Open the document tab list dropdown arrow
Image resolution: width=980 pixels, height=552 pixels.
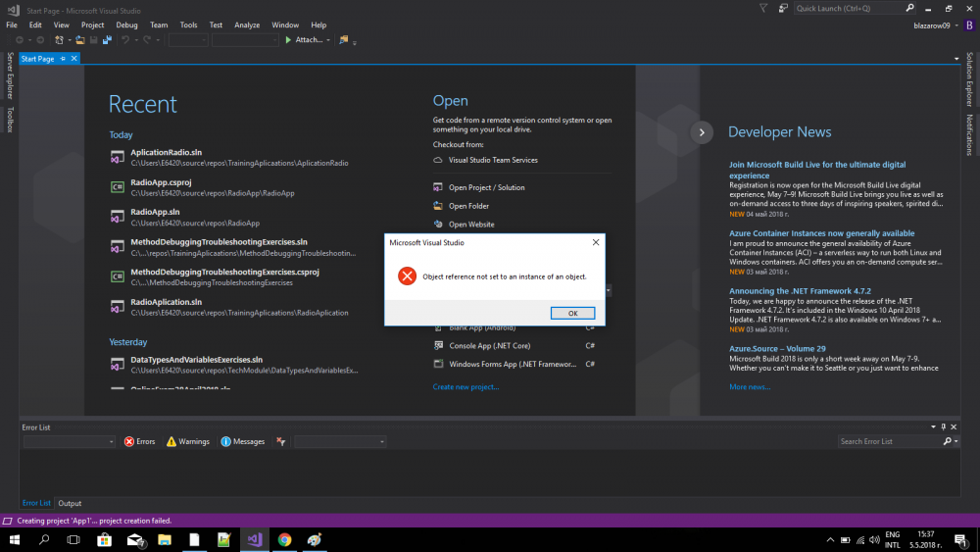point(956,59)
